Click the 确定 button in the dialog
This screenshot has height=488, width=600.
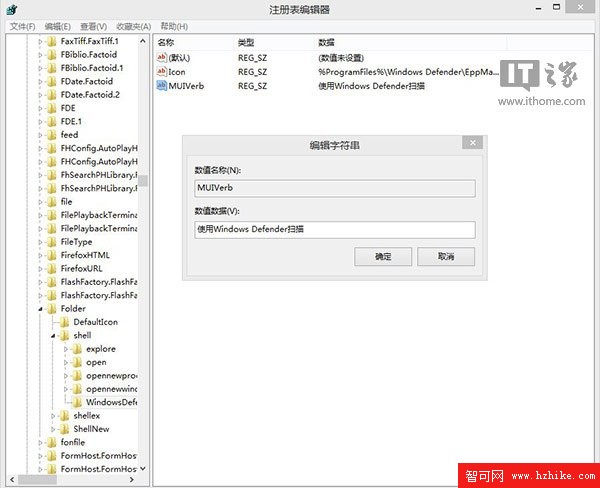click(383, 256)
